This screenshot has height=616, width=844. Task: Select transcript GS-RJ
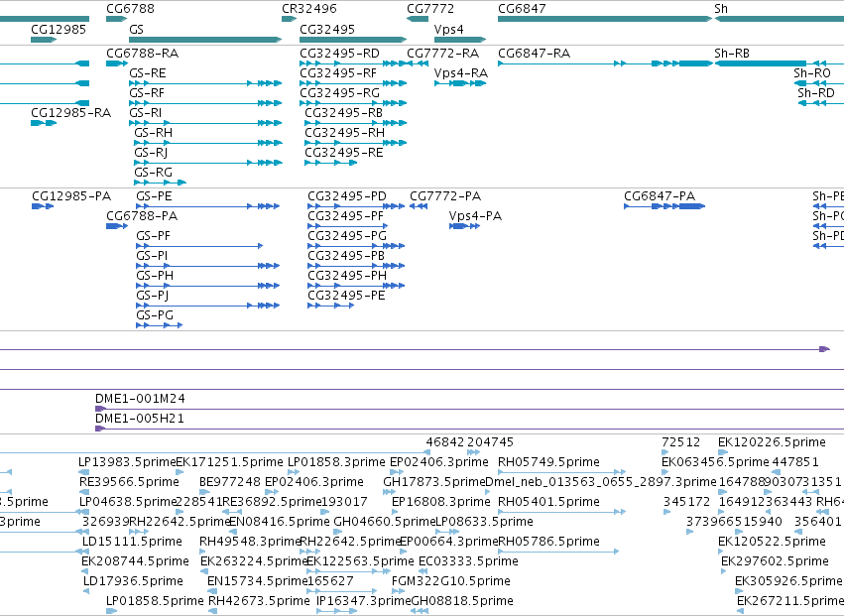point(208,163)
